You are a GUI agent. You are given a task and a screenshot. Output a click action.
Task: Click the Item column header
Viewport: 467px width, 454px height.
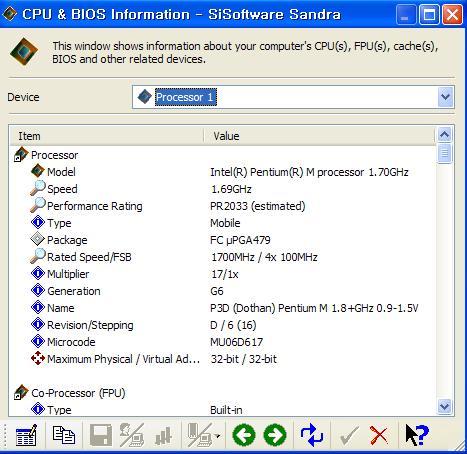[107, 136]
